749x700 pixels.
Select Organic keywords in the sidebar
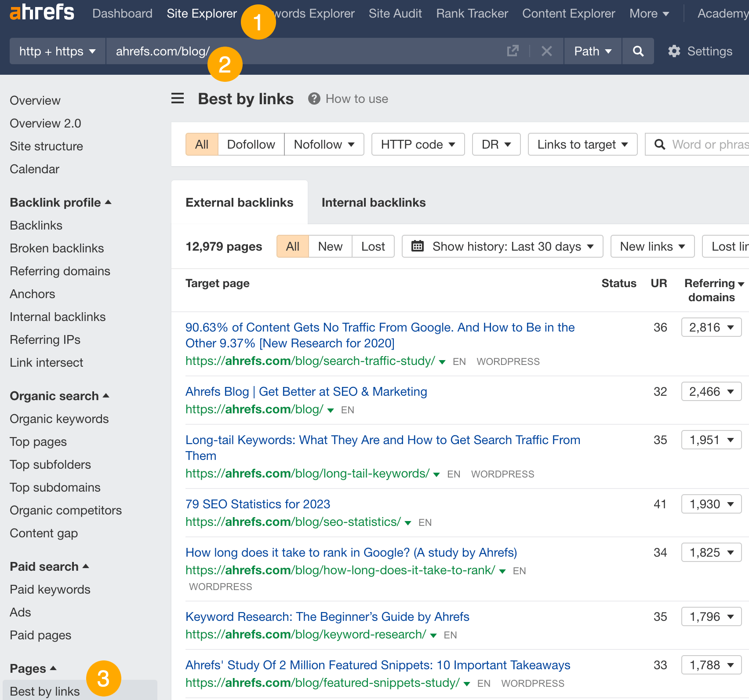(x=59, y=419)
